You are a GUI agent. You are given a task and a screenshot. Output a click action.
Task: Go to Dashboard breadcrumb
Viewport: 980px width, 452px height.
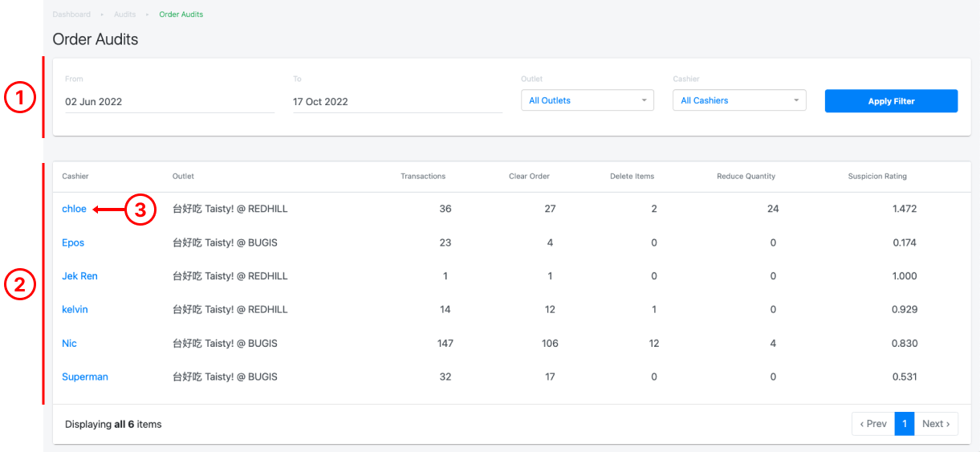point(71,14)
